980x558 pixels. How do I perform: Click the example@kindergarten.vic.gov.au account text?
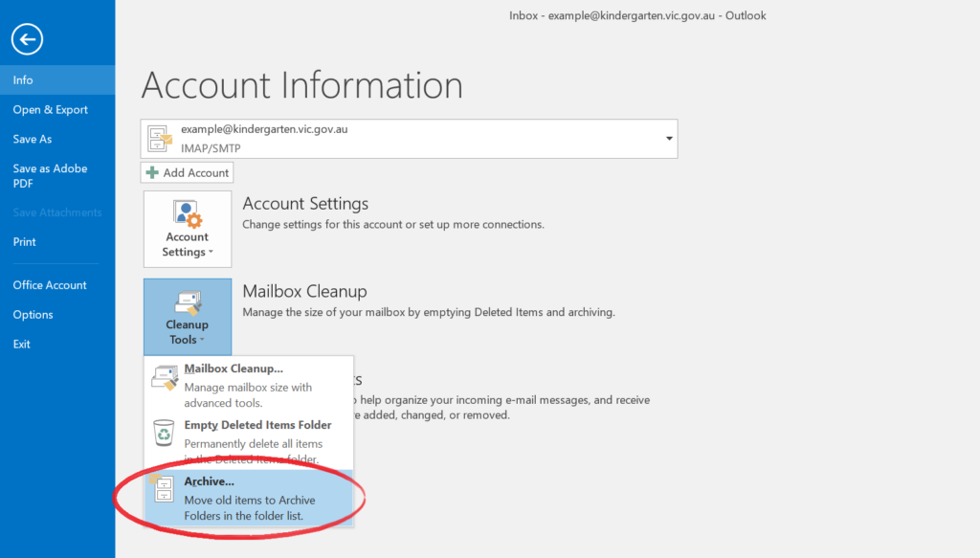tap(264, 129)
